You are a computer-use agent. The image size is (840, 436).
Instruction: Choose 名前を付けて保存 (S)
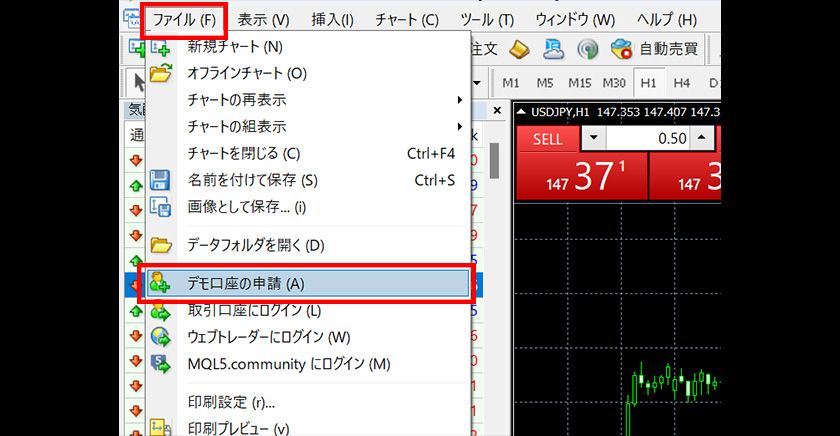click(308, 180)
